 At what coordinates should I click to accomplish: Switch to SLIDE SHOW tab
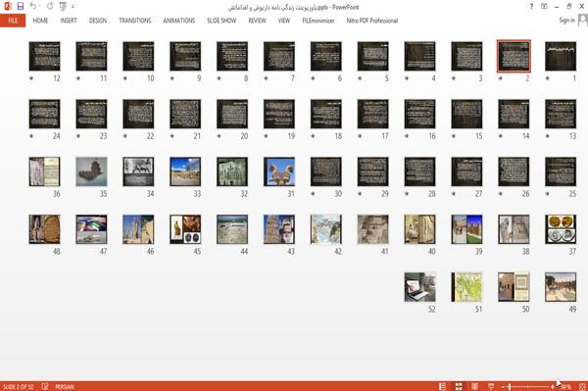tap(221, 21)
